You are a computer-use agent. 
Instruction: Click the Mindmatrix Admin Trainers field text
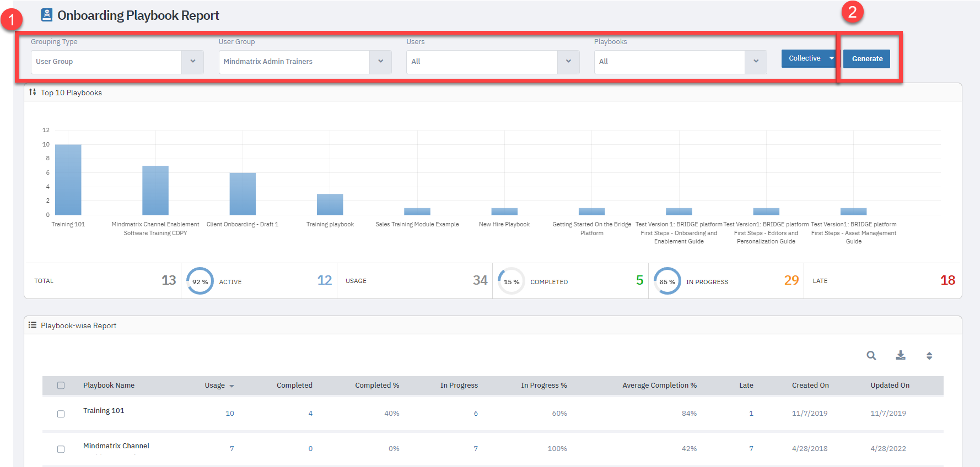tap(268, 62)
